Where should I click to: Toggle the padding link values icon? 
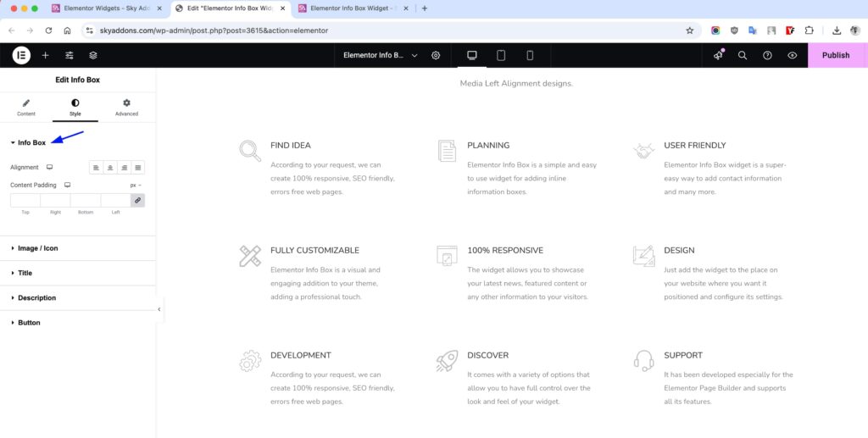[138, 200]
